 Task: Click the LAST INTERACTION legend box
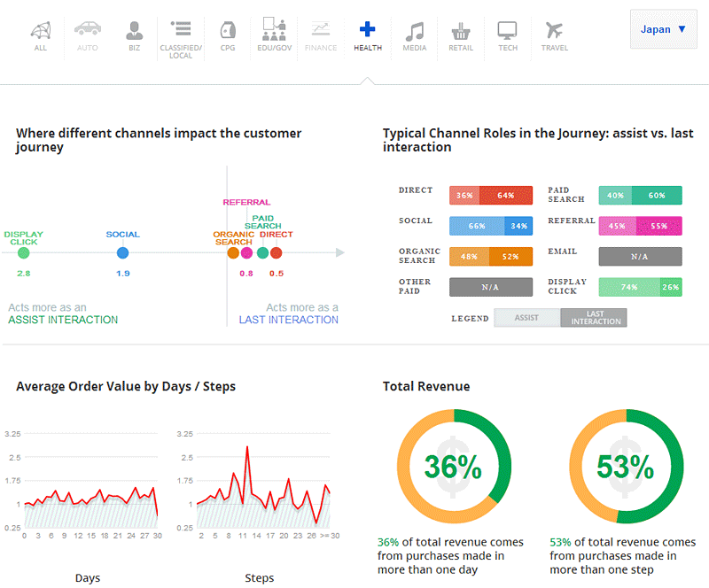594,318
